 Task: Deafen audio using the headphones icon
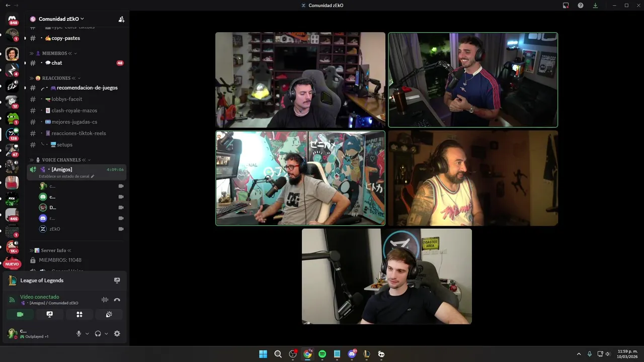[98, 333]
